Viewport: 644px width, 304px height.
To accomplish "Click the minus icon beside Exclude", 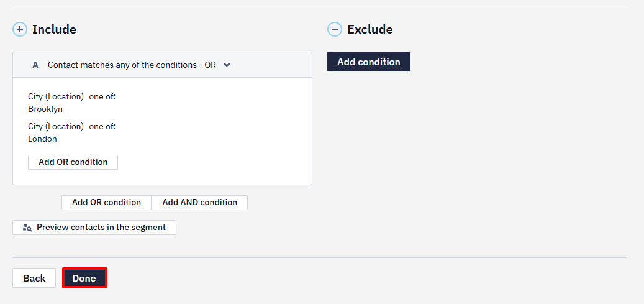I will pos(334,30).
